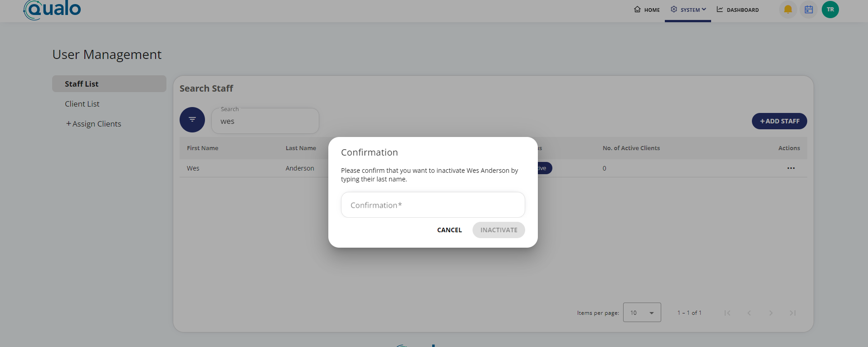Go to the next page arrow
The height and width of the screenshot is (347, 868).
click(x=770, y=313)
